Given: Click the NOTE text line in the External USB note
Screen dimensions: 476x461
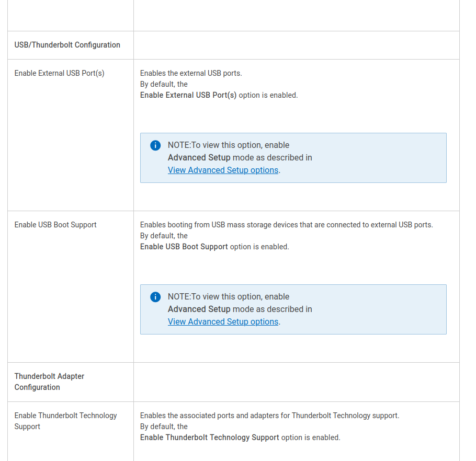Looking at the screenshot, I should pos(228,145).
